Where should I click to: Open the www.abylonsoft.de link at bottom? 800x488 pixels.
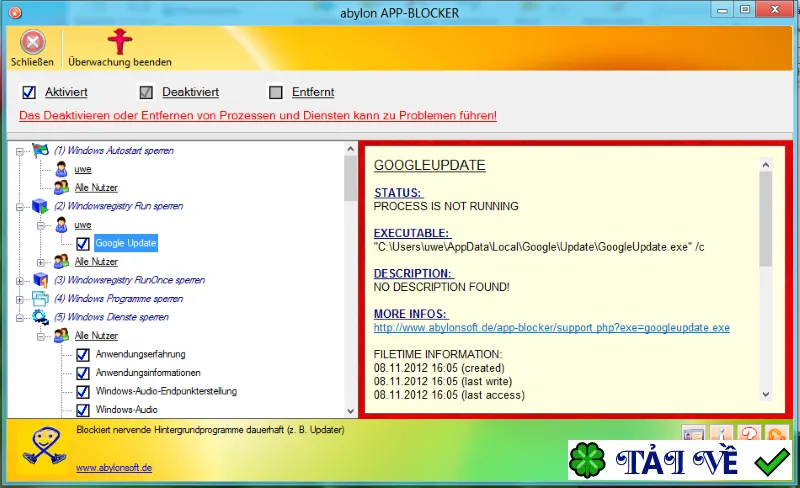(x=114, y=468)
